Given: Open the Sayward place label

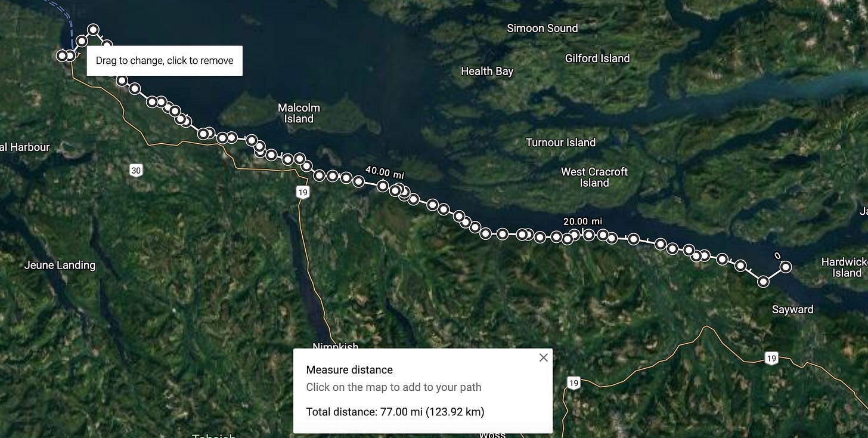Looking at the screenshot, I should [792, 309].
